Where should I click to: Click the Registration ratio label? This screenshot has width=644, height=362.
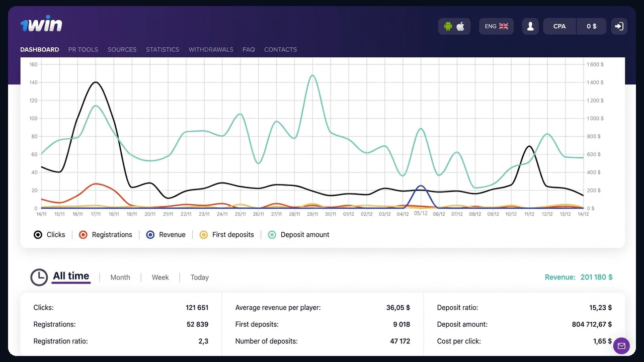[60, 341]
